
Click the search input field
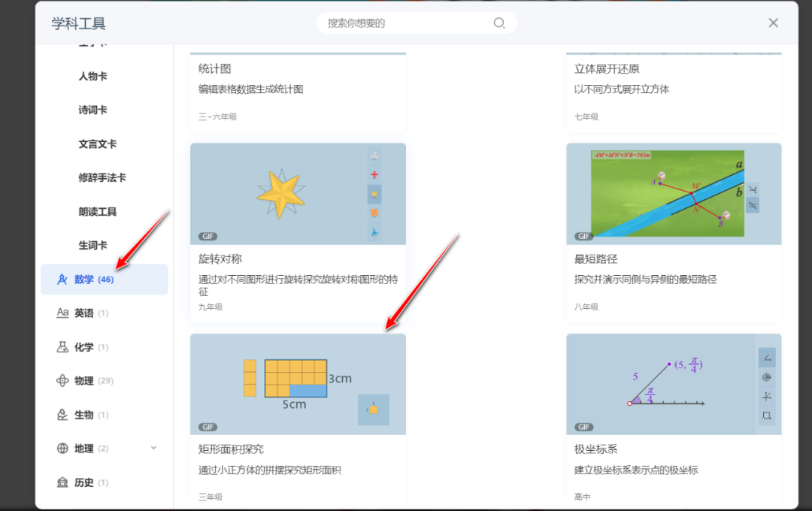click(416, 23)
